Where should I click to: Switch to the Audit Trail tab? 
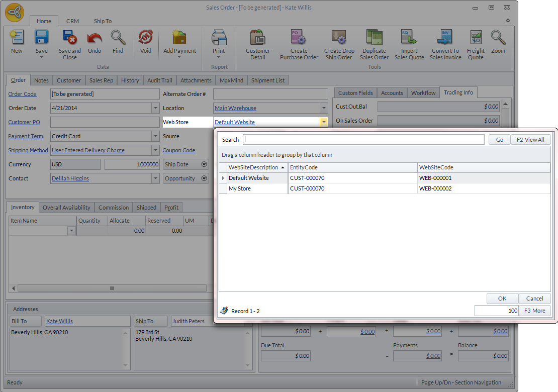(159, 80)
